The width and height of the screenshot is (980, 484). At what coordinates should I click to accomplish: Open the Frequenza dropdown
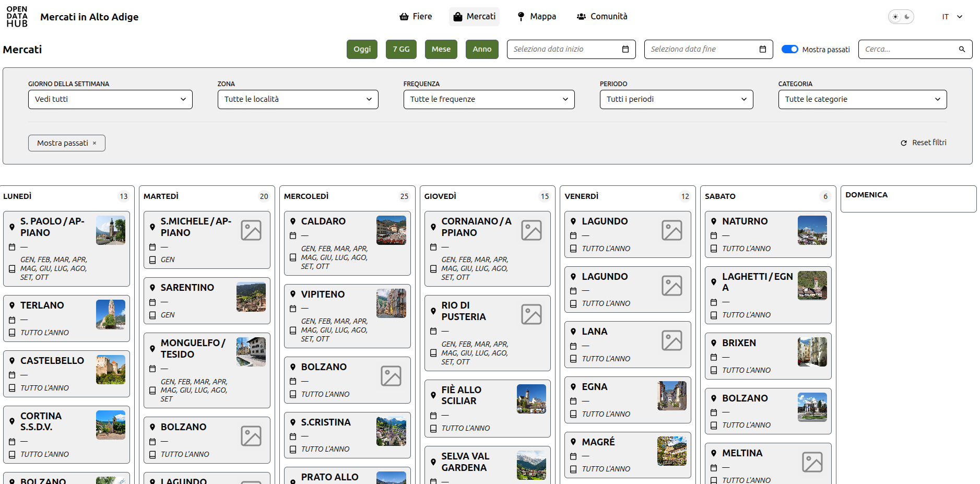pyautogui.click(x=489, y=99)
